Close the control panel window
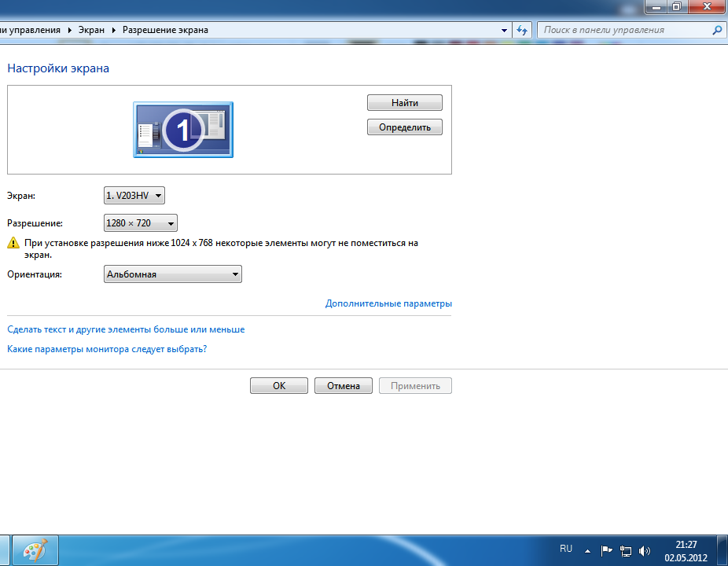Image resolution: width=728 pixels, height=566 pixels. [x=707, y=6]
